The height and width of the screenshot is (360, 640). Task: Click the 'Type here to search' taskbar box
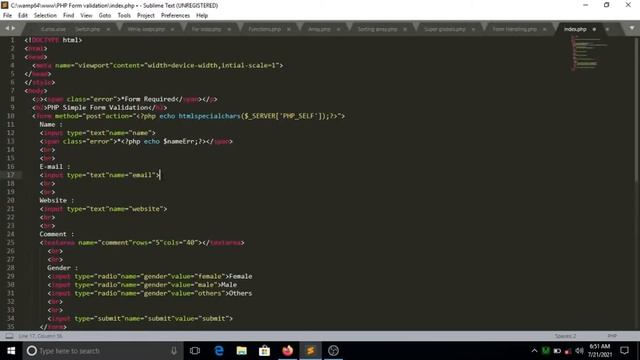tap(102, 351)
